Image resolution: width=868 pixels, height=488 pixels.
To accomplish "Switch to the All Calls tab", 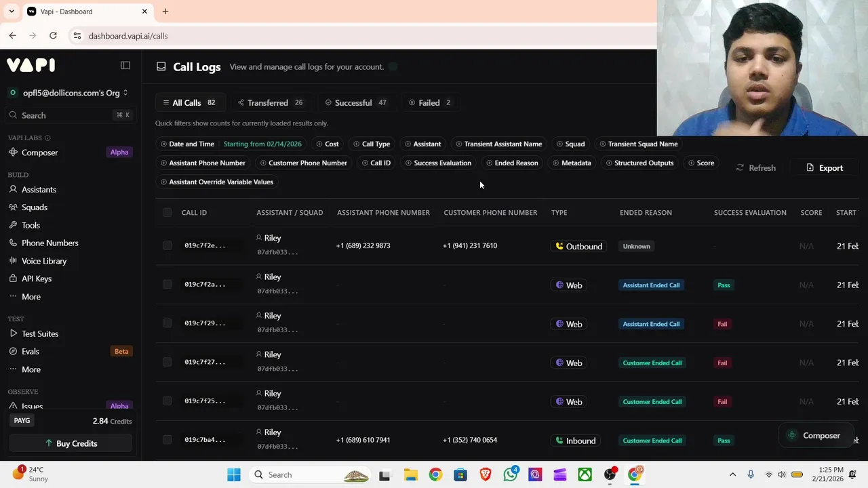I will pos(189,102).
